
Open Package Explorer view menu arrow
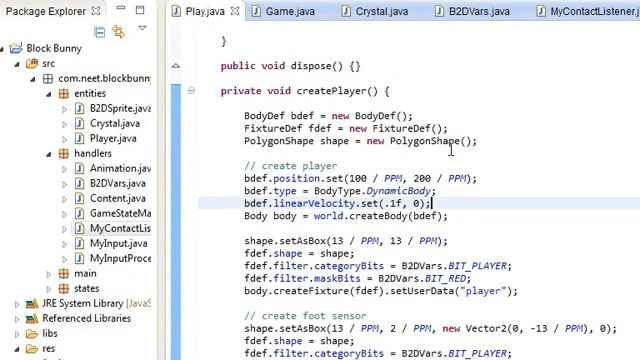click(x=142, y=28)
